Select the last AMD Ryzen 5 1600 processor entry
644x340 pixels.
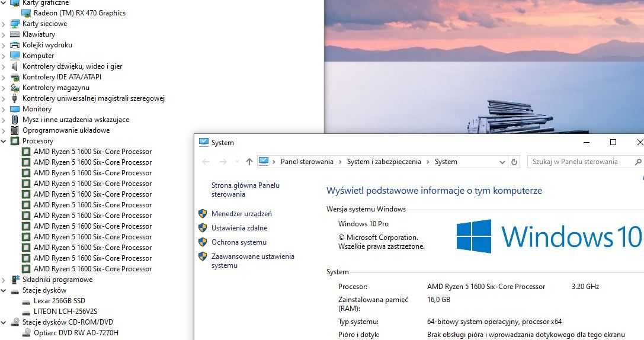93,269
